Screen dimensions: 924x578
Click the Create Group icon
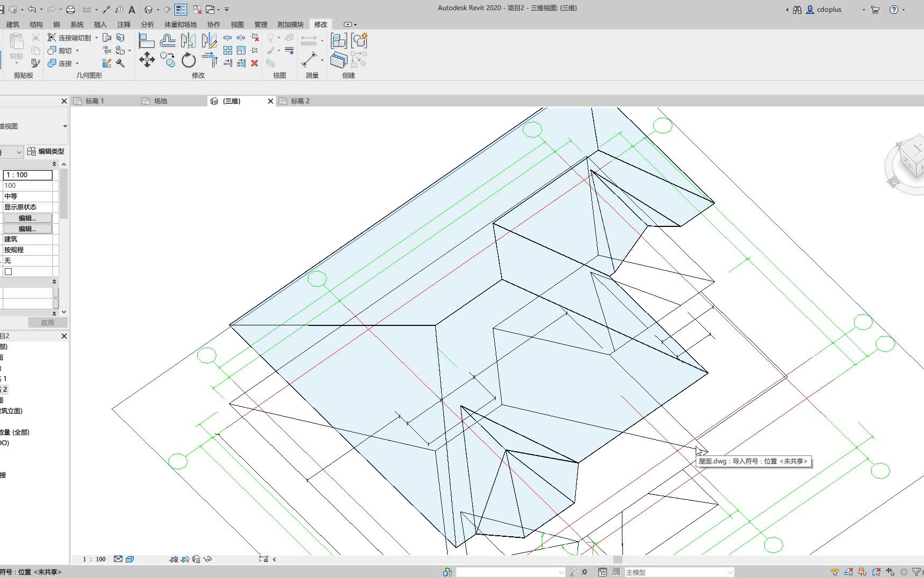coord(359,41)
